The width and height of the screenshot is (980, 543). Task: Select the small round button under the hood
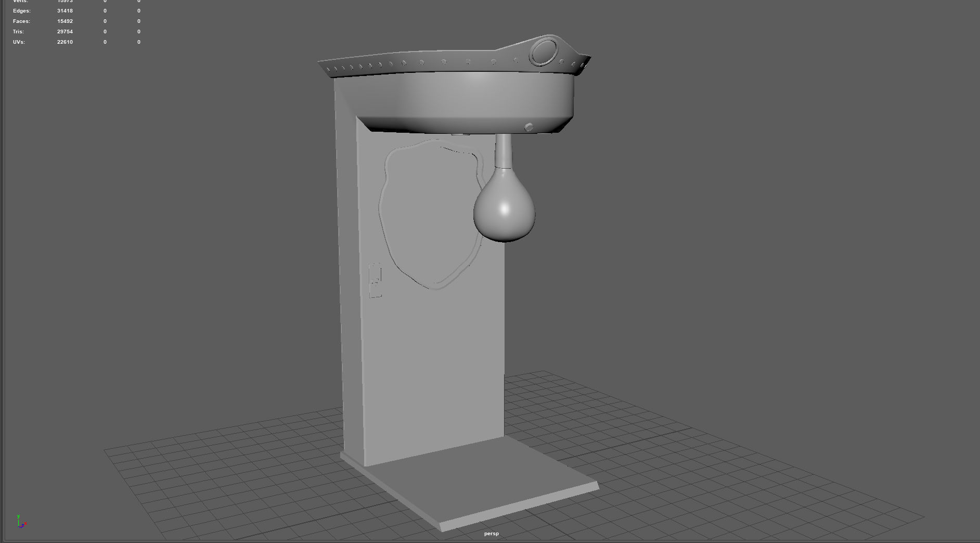tap(529, 127)
